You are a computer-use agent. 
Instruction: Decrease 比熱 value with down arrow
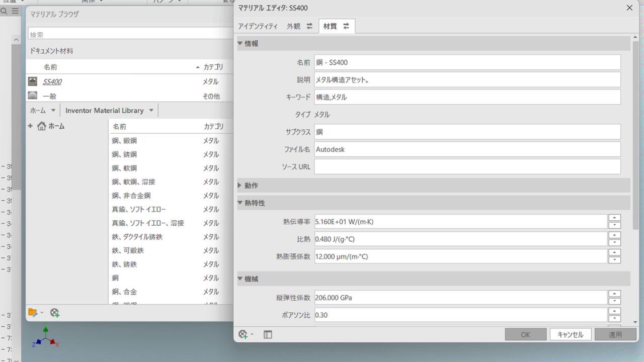click(x=614, y=242)
